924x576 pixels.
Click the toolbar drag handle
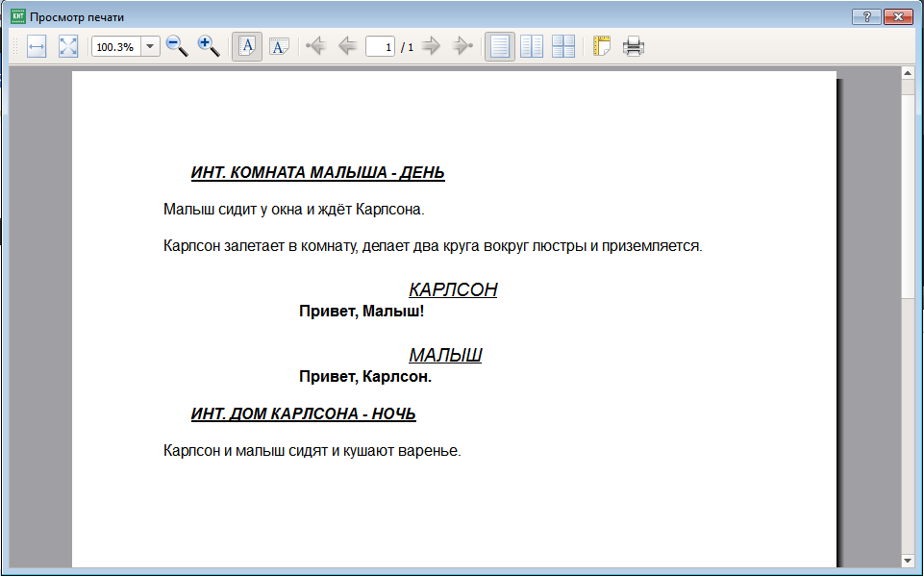16,46
